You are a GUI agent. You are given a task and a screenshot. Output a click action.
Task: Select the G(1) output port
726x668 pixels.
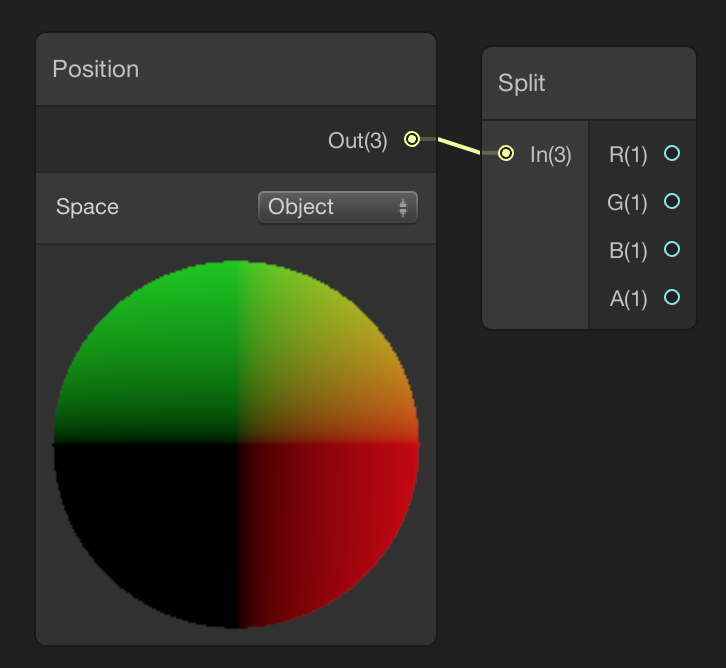(x=672, y=201)
